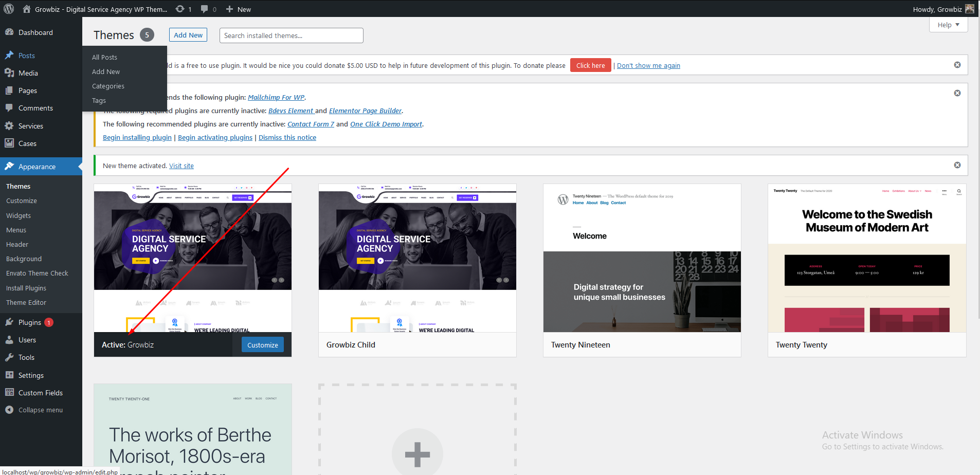Image resolution: width=980 pixels, height=475 pixels.
Task: Focus the Search installed themes field
Action: (291, 35)
